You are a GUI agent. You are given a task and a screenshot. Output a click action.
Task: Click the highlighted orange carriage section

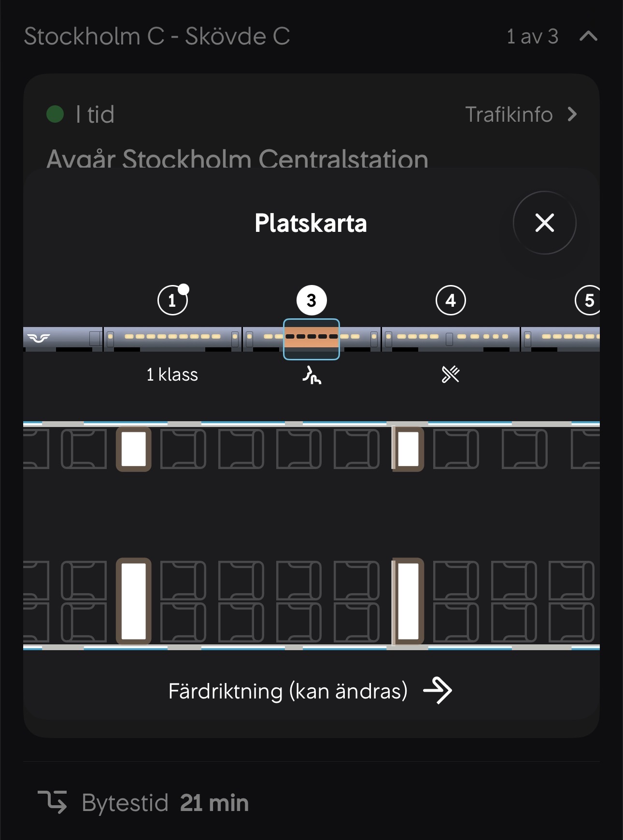point(311,339)
